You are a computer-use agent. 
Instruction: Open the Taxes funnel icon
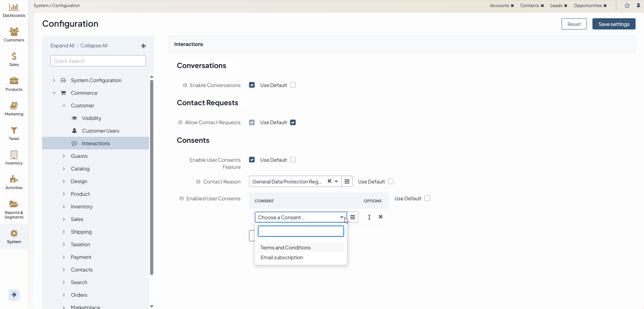(14, 130)
